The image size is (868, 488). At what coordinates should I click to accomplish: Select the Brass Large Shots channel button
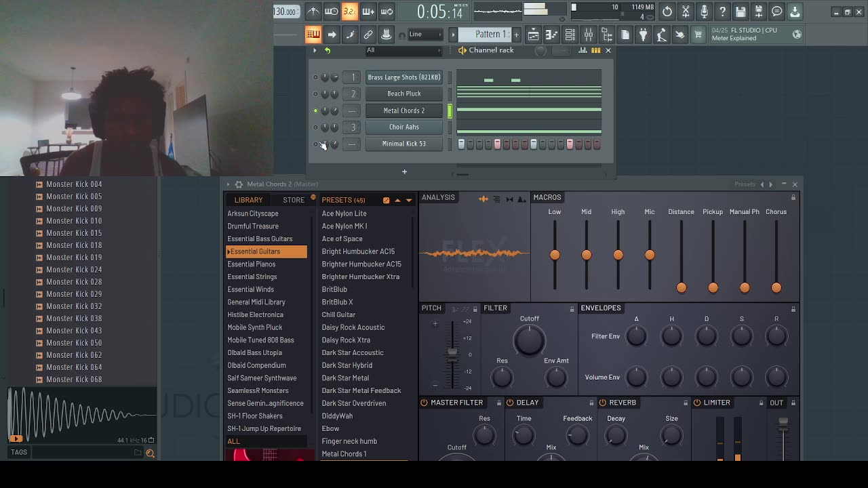click(404, 77)
